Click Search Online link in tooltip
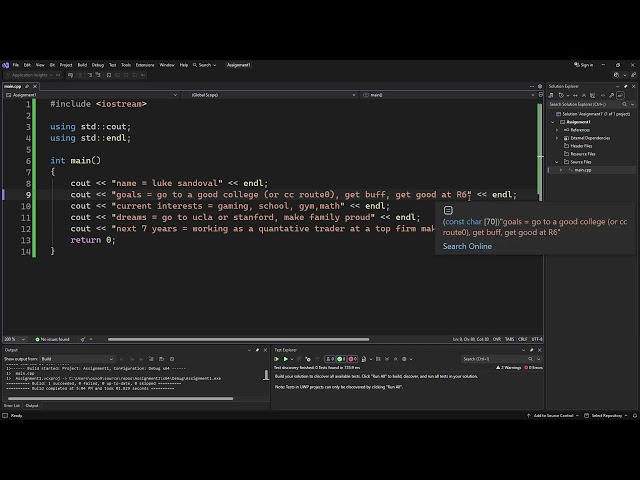The width and height of the screenshot is (640, 480). pyautogui.click(x=467, y=246)
